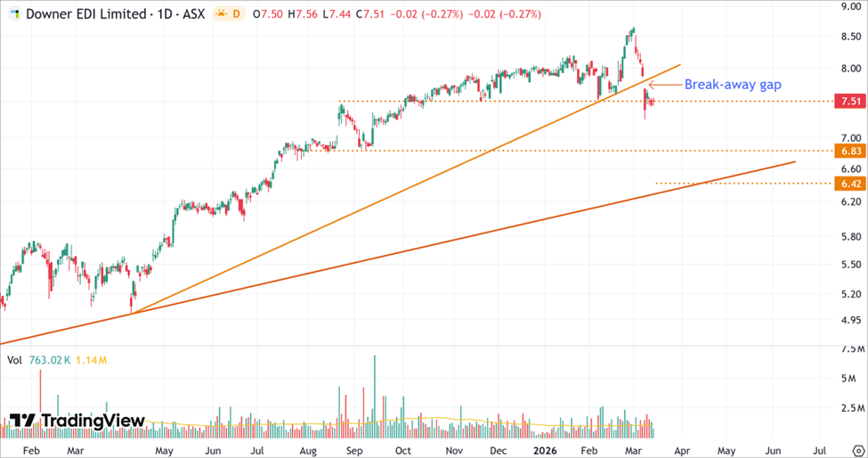Click the red 7.51 current price label
This screenshot has height=458, width=868.
(849, 102)
